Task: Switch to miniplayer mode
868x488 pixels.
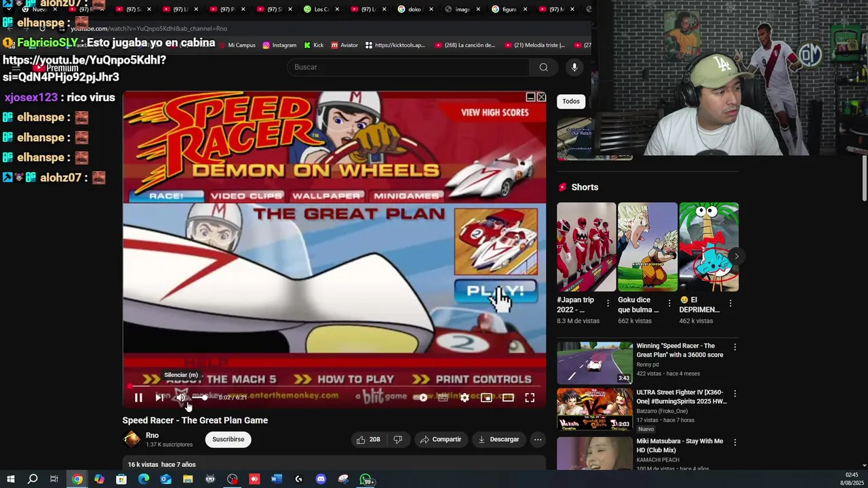Action: (486, 398)
